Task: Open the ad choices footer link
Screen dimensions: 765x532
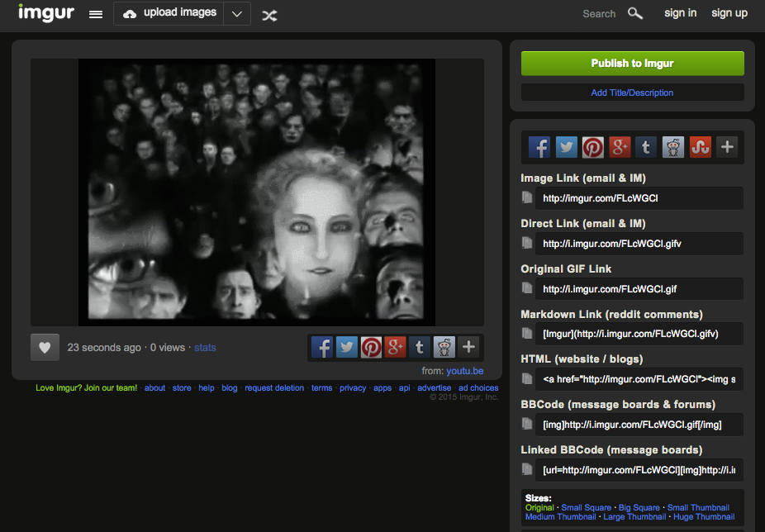Action: pos(478,388)
